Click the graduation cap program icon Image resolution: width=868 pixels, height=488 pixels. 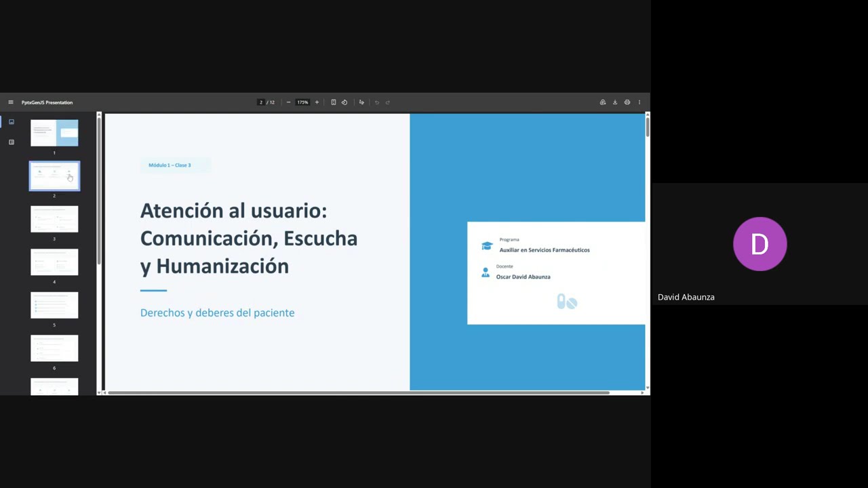click(x=487, y=246)
